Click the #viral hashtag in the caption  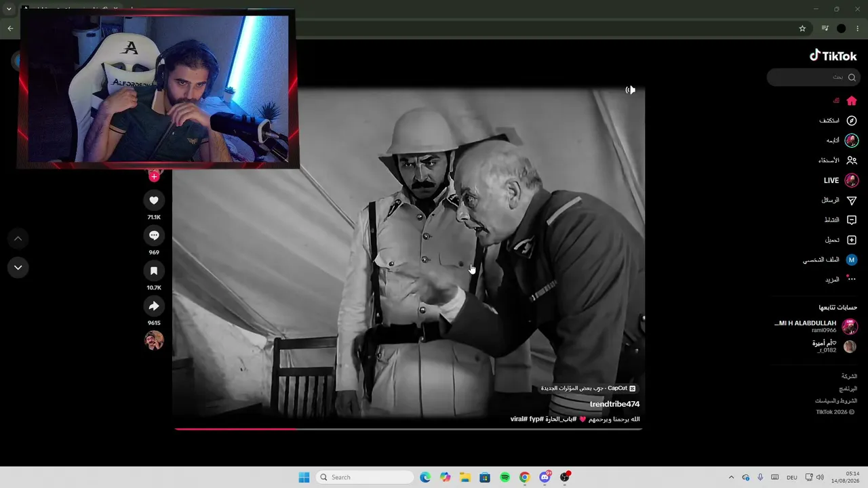click(x=519, y=419)
